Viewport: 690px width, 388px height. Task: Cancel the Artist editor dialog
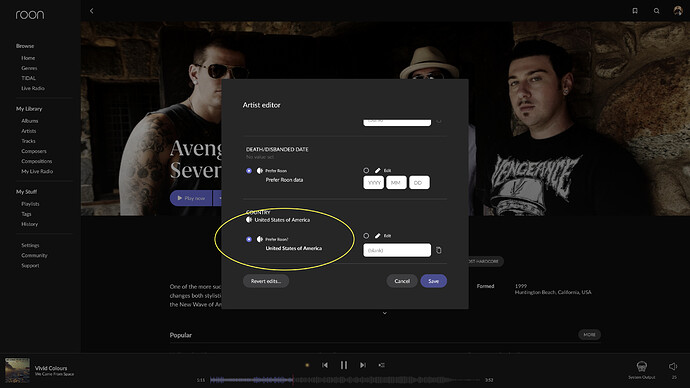point(402,281)
